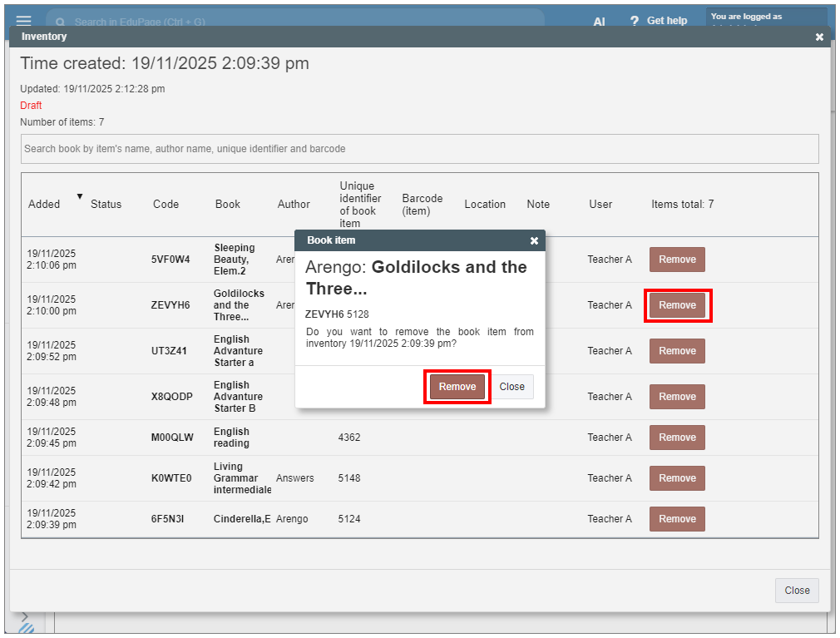Viewport: 840px width, 638px height.
Task: Click Close in the Book item dialog
Action: (511, 387)
